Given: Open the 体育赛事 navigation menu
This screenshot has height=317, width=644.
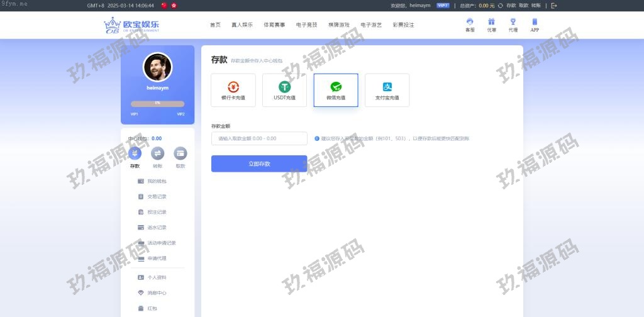Looking at the screenshot, I should (x=274, y=25).
